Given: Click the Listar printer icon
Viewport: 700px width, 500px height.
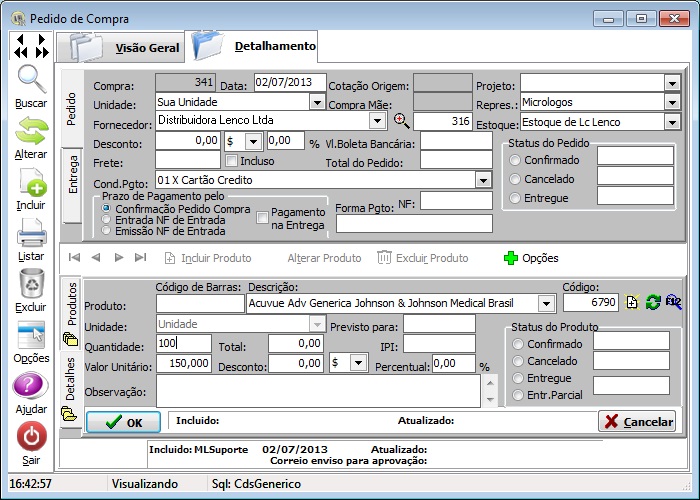Looking at the screenshot, I should tap(31, 234).
